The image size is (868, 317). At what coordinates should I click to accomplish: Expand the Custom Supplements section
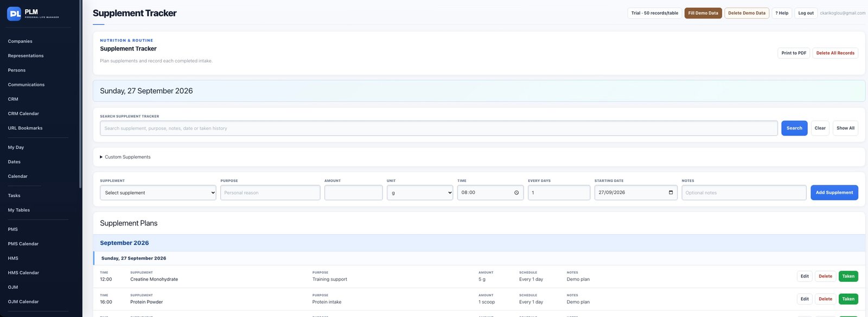[x=125, y=157]
